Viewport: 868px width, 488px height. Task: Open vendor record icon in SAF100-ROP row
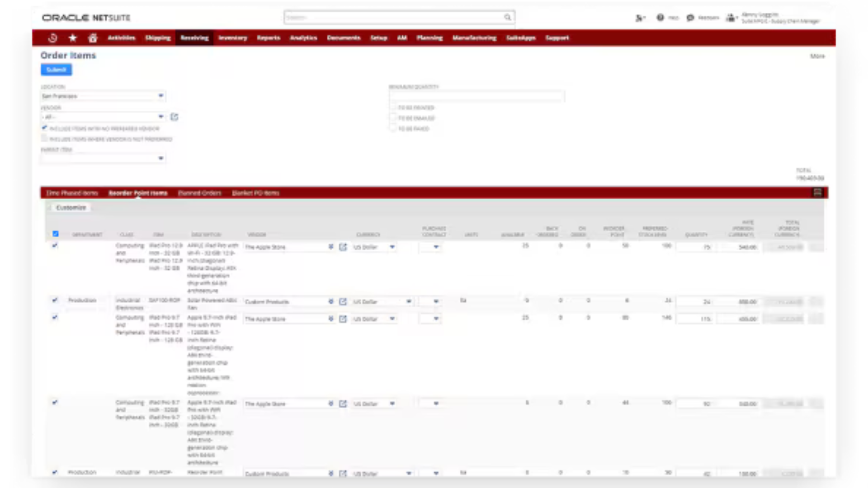tap(343, 301)
